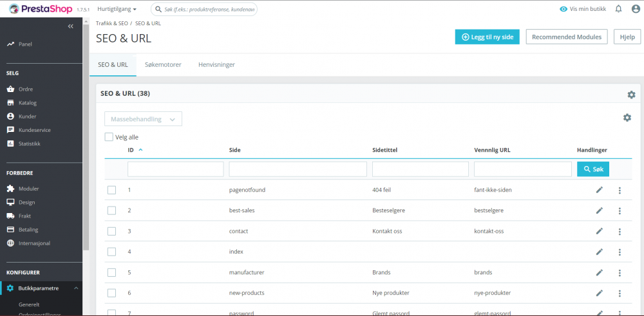Edit manufacturer row with pencil icon
The width and height of the screenshot is (644, 316).
pos(599,272)
